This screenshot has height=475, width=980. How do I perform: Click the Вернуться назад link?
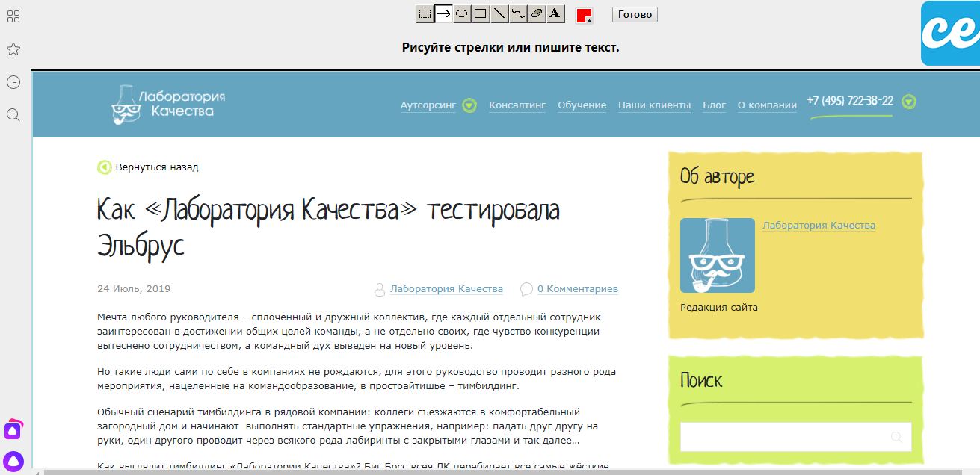point(157,167)
